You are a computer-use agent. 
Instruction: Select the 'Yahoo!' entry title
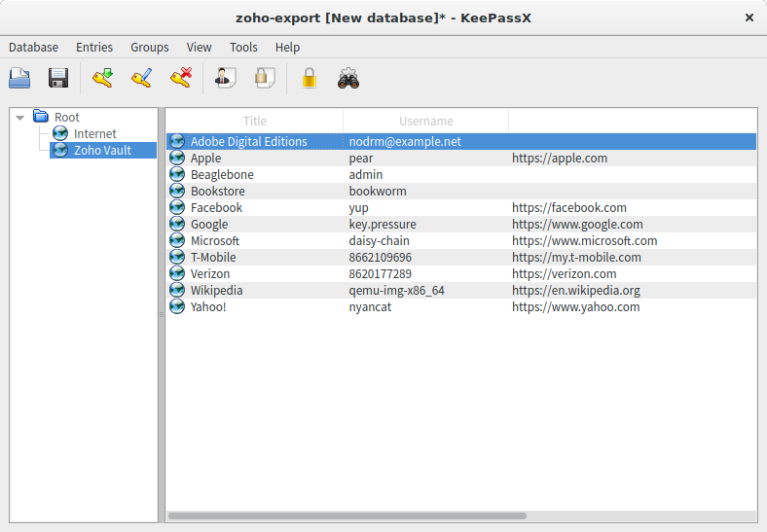click(x=208, y=307)
